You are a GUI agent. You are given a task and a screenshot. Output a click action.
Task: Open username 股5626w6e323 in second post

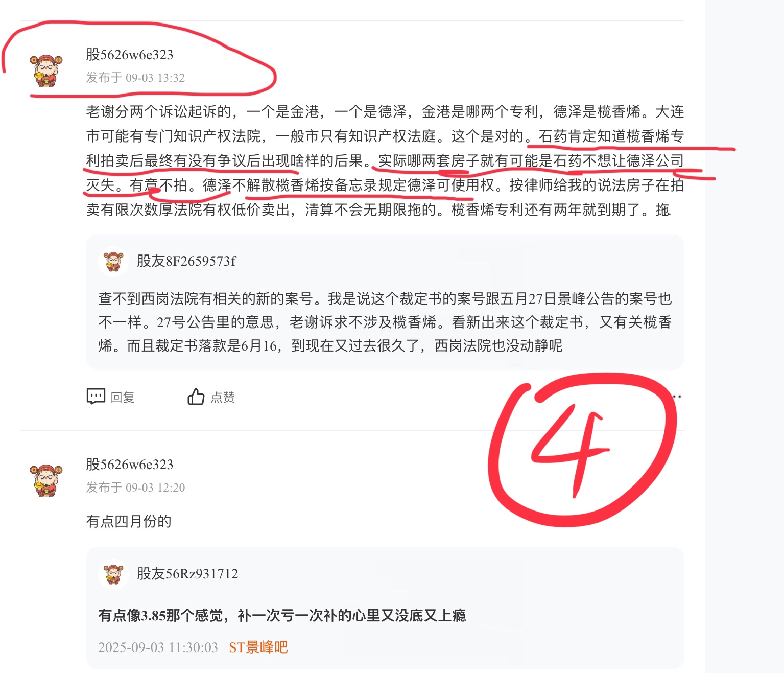(130, 464)
